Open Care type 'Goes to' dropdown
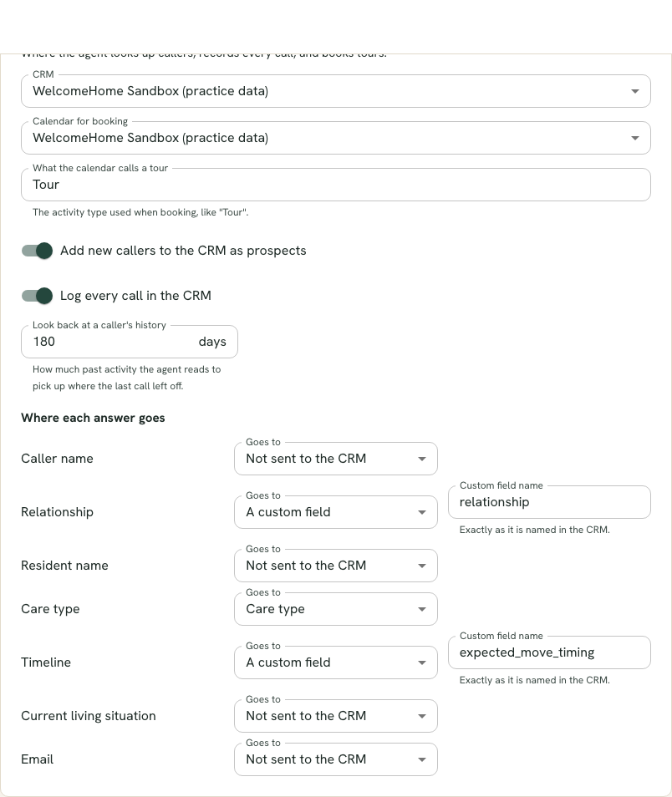This screenshot has height=797, width=672. pyautogui.click(x=336, y=609)
